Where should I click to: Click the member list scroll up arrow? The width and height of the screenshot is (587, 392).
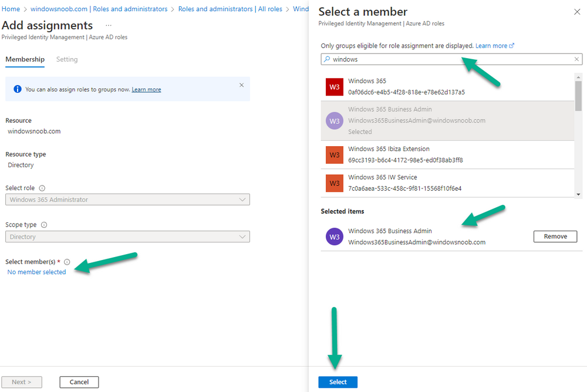578,77
